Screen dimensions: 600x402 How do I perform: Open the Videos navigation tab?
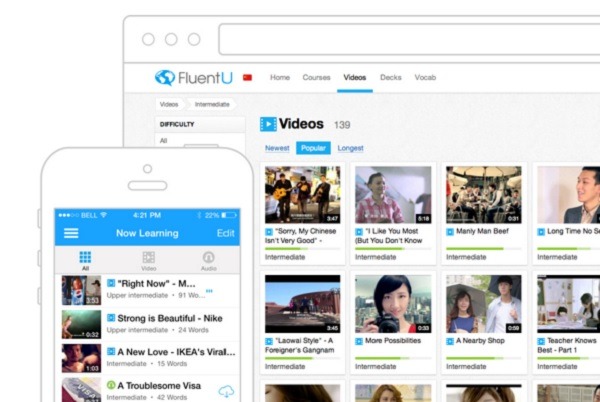(355, 78)
